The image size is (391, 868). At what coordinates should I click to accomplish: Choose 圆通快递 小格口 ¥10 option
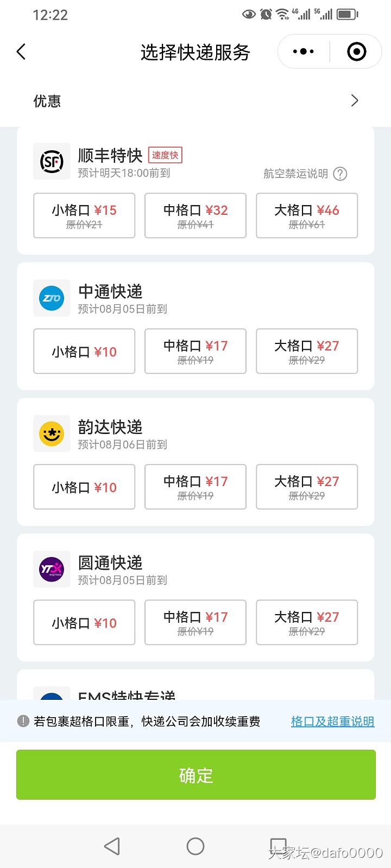84,622
